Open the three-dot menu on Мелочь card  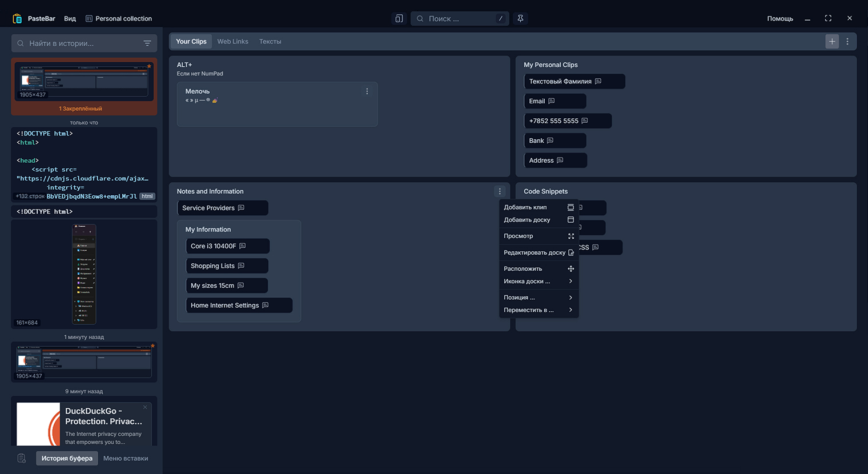pos(367,91)
